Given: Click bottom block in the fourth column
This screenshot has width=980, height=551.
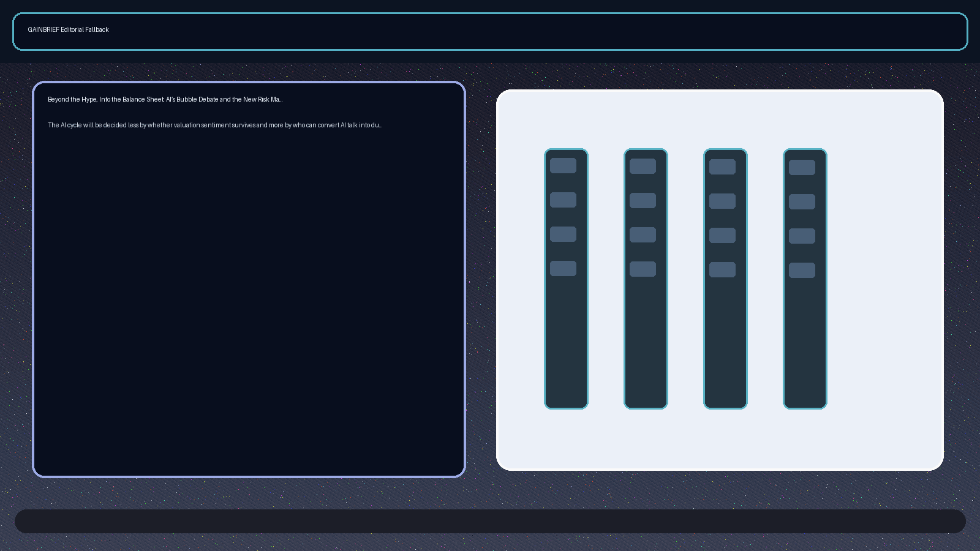Looking at the screenshot, I should pos(802,271).
